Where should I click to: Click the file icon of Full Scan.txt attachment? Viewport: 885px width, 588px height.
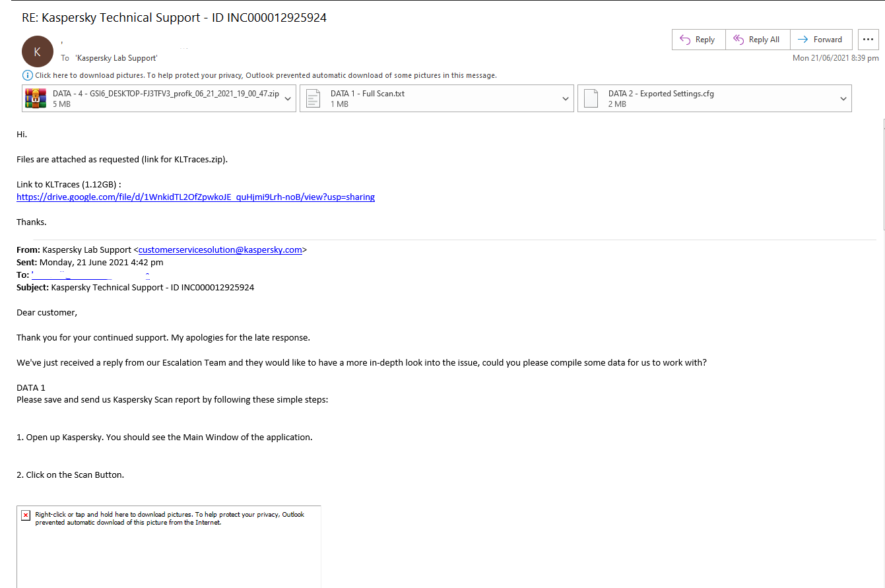click(313, 98)
